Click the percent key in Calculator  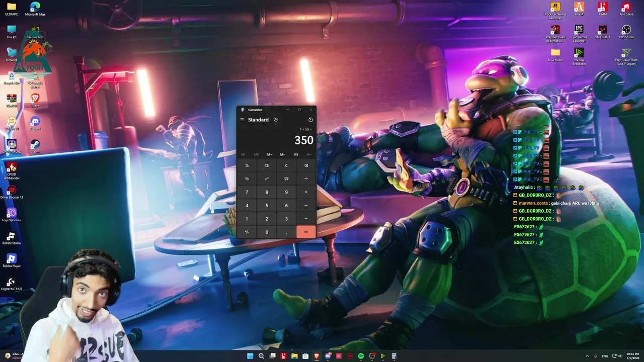click(x=247, y=165)
